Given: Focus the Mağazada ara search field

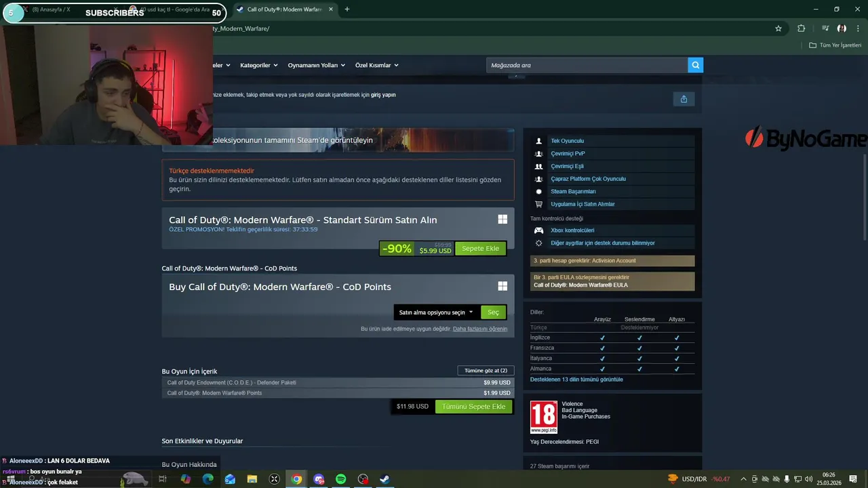Looking at the screenshot, I should pos(587,65).
